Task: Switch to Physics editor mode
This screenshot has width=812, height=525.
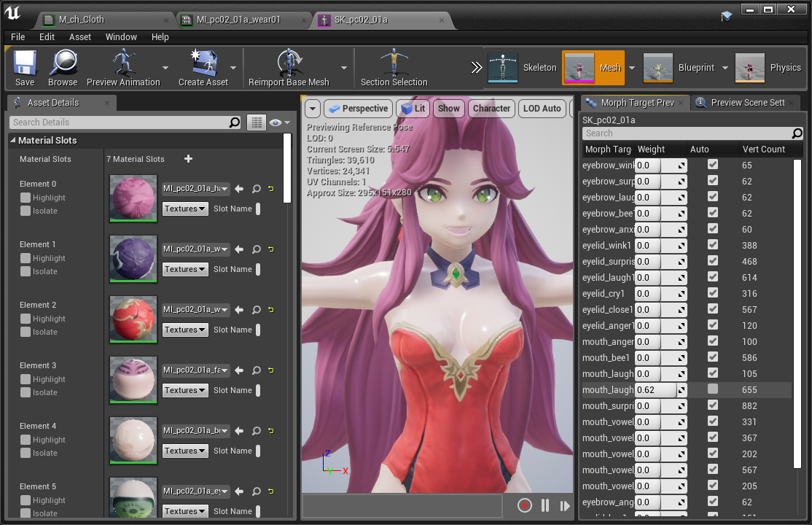Action: click(x=768, y=68)
